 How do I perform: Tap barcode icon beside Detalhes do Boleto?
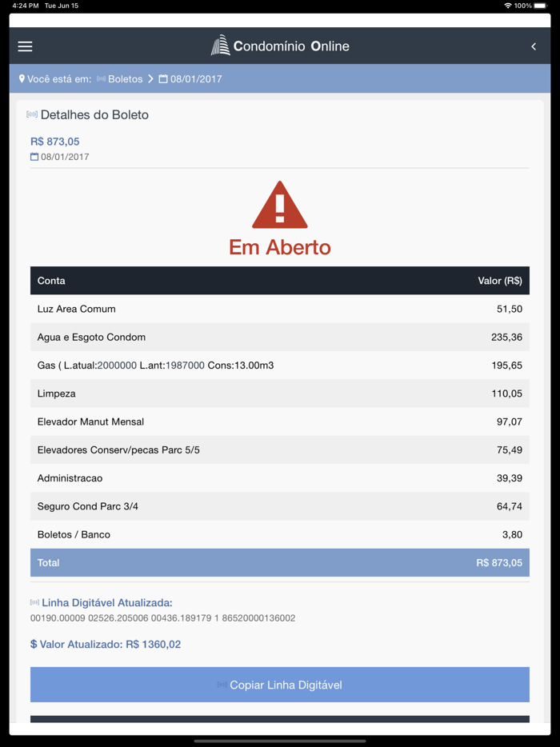32,114
